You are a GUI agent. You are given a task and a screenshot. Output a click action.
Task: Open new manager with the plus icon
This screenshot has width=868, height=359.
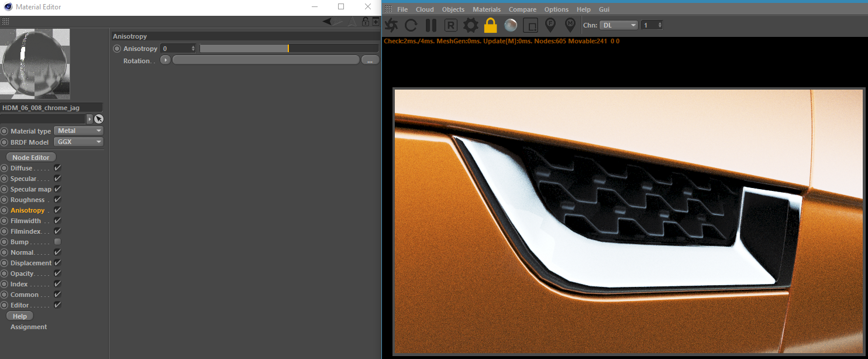[x=376, y=22]
